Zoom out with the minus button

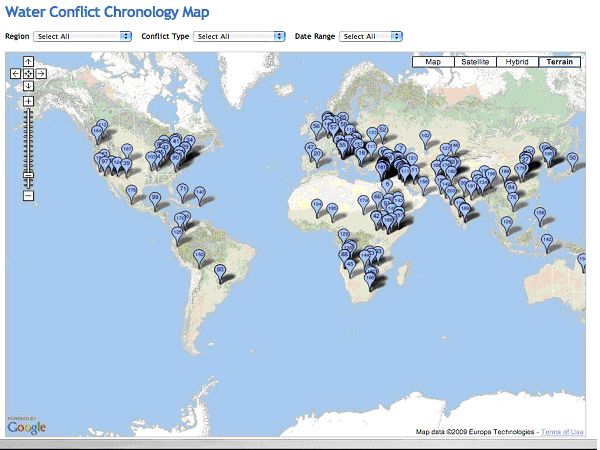click(x=28, y=196)
